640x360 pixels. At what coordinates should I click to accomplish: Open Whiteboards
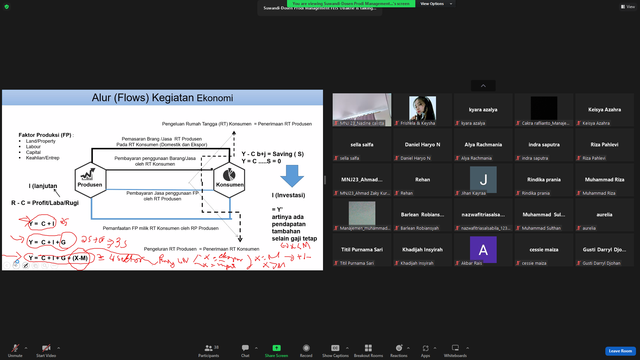coord(455,350)
